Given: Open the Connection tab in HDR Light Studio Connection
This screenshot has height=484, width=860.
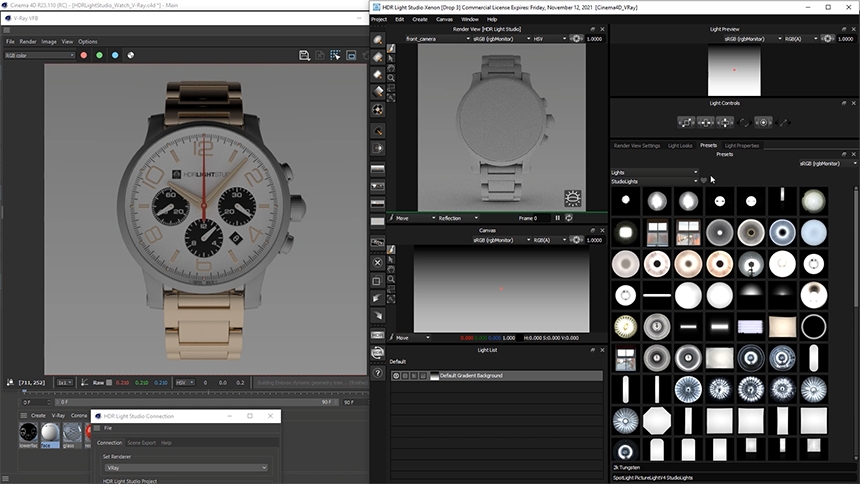Looking at the screenshot, I should (109, 442).
